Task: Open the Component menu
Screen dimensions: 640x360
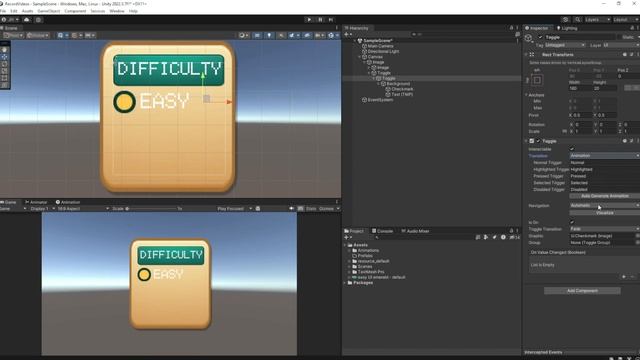Action: 75,11
